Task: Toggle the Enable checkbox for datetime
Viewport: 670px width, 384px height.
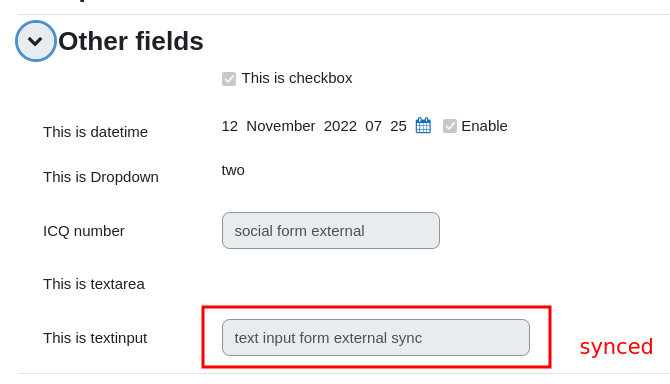Action: pyautogui.click(x=450, y=126)
